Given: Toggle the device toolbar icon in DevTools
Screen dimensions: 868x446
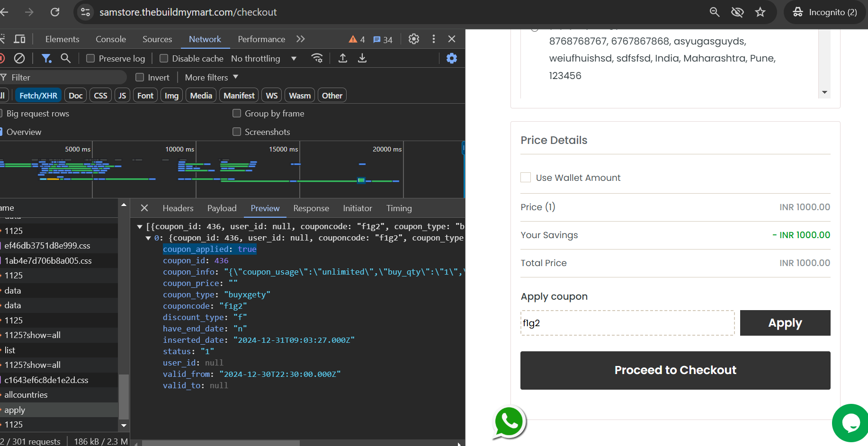Looking at the screenshot, I should (x=19, y=39).
